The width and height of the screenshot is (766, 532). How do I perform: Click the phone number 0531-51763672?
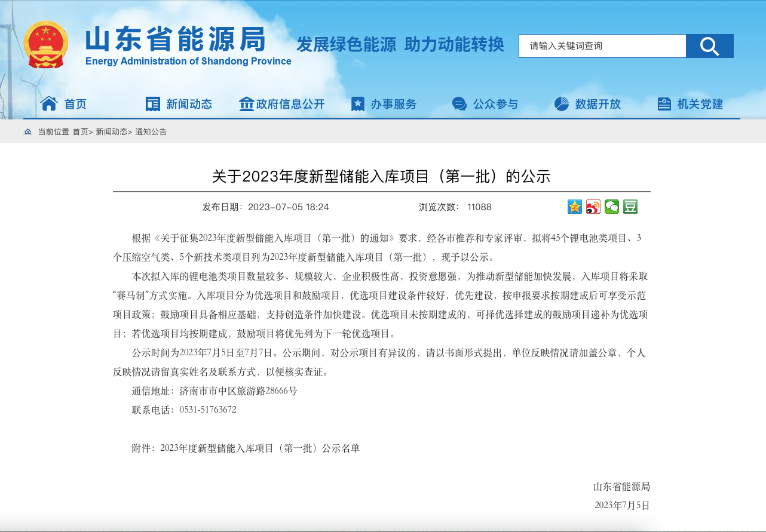208,410
